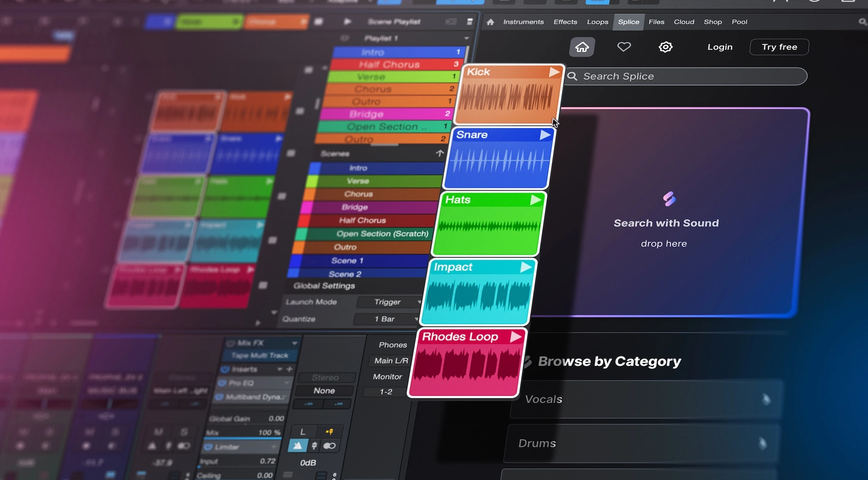Click the yellow metronome icon in mixer
868x480 pixels.
click(x=329, y=431)
